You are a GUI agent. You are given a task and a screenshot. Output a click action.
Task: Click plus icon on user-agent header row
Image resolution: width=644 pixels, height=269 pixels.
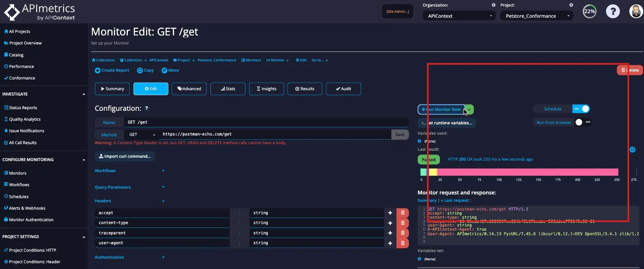[390, 243]
